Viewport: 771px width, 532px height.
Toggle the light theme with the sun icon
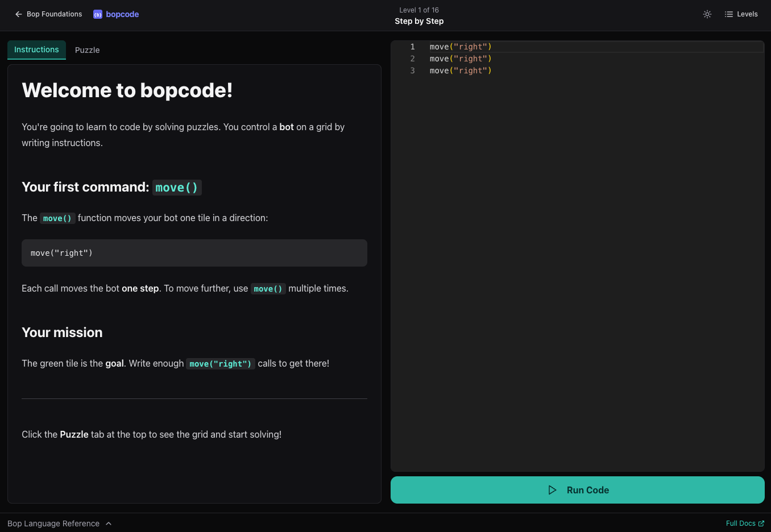tap(707, 14)
